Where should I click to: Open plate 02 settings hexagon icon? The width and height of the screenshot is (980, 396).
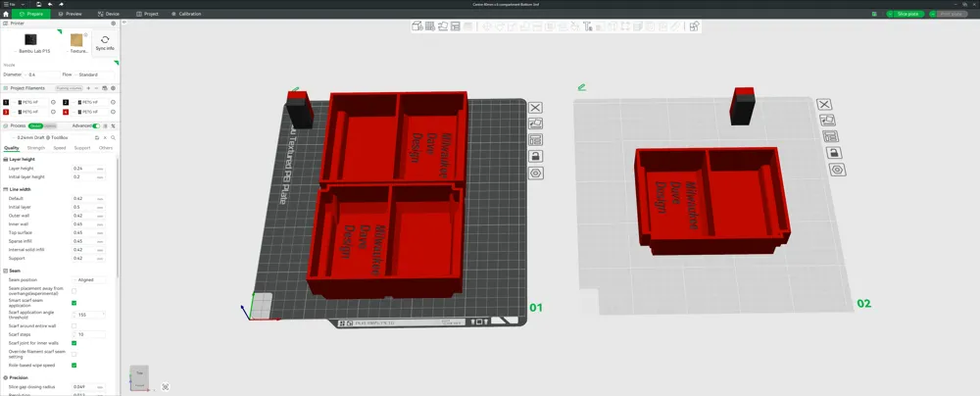[838, 170]
